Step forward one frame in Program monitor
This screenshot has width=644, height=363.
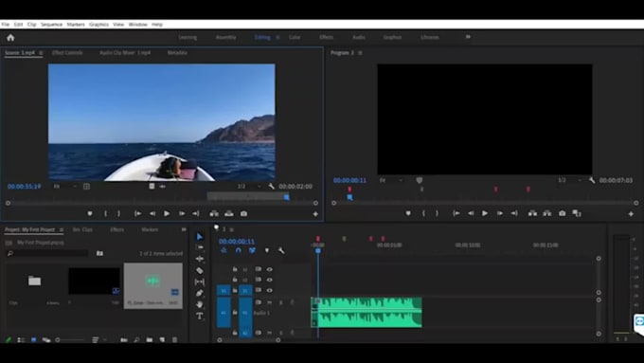499,213
